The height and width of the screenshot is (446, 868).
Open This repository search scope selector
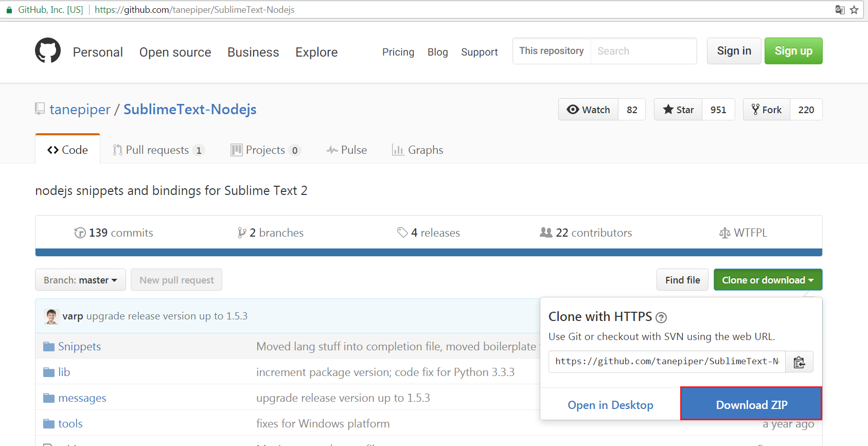click(x=552, y=51)
